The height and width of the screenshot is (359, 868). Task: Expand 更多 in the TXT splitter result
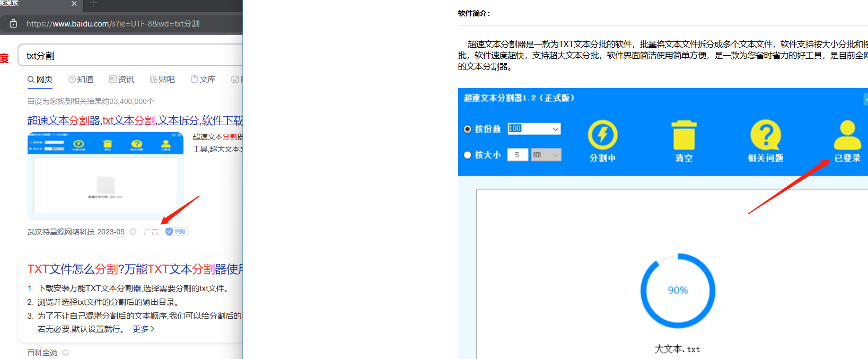(143, 329)
